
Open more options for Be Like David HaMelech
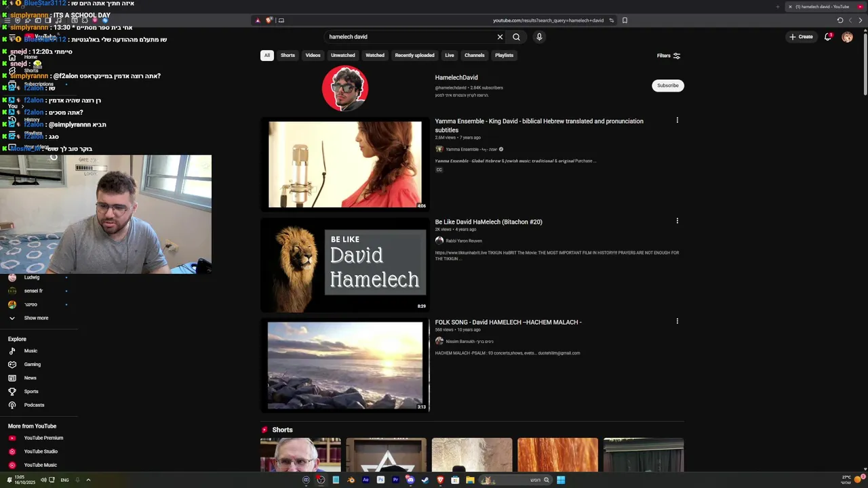click(677, 221)
